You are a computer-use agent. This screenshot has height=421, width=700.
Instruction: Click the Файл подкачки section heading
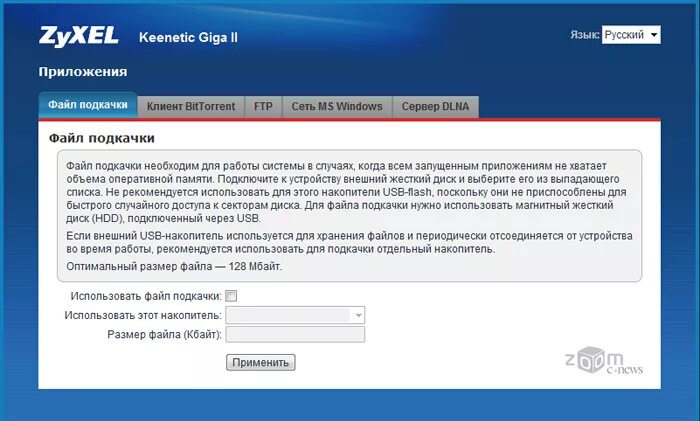pos(101,137)
